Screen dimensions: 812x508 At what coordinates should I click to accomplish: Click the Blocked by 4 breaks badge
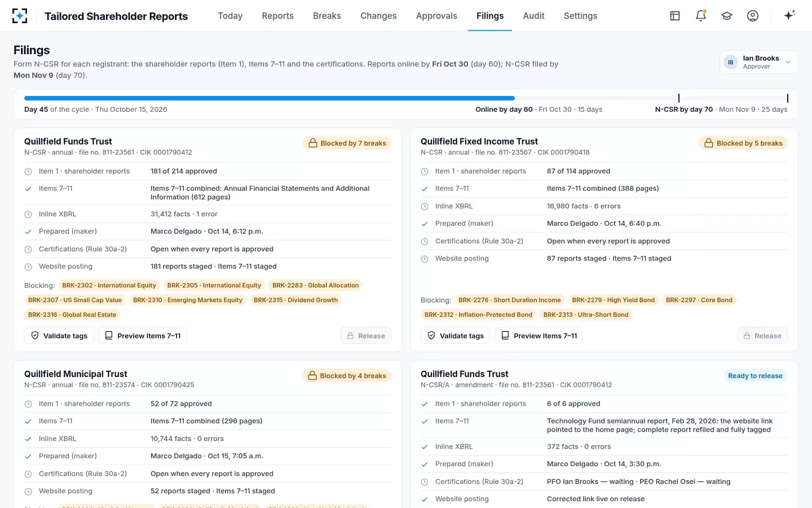point(347,376)
